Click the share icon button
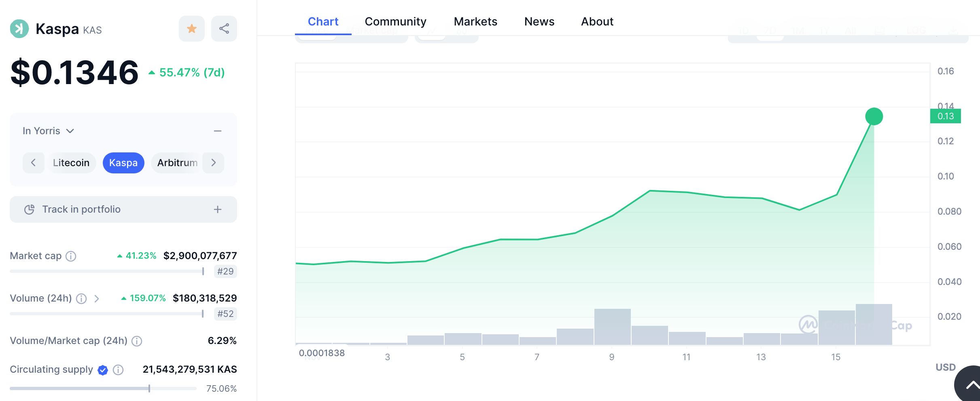Viewport: 980px width, 401px height. point(224,29)
